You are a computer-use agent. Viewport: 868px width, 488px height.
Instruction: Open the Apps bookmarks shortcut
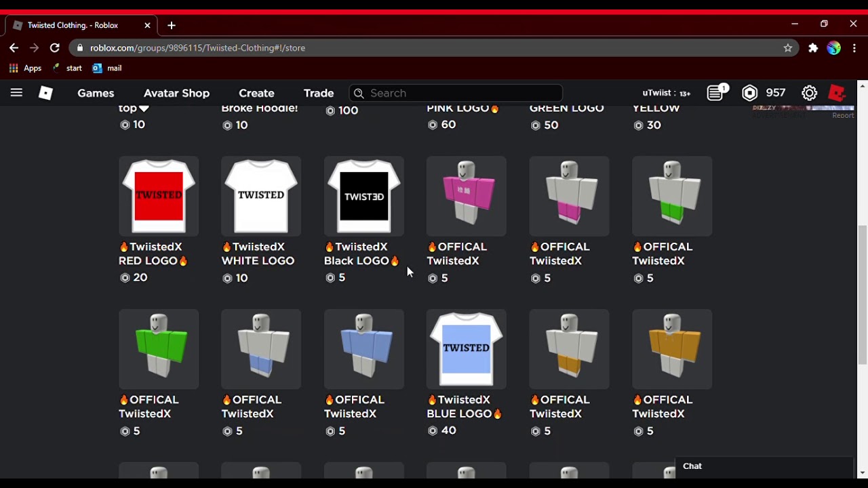pos(25,68)
